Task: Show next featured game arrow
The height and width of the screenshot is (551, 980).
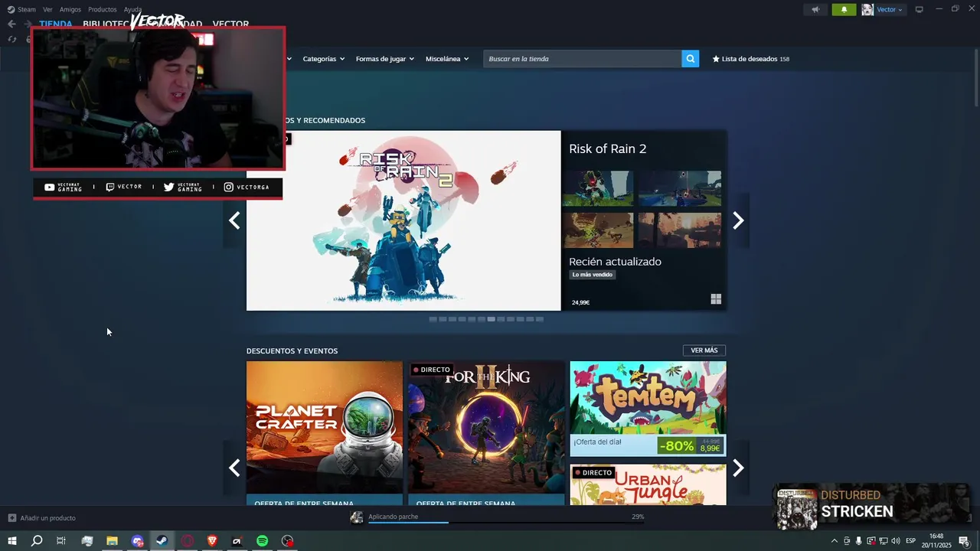Action: tap(738, 220)
